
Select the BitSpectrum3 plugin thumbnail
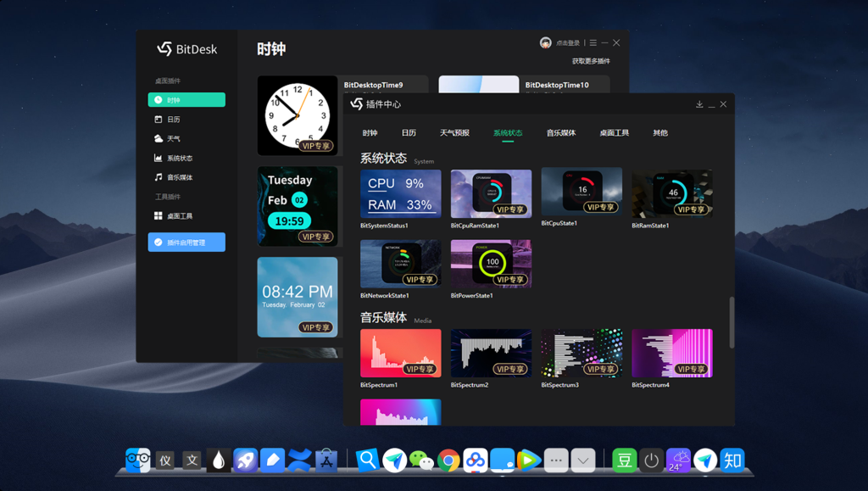581,353
